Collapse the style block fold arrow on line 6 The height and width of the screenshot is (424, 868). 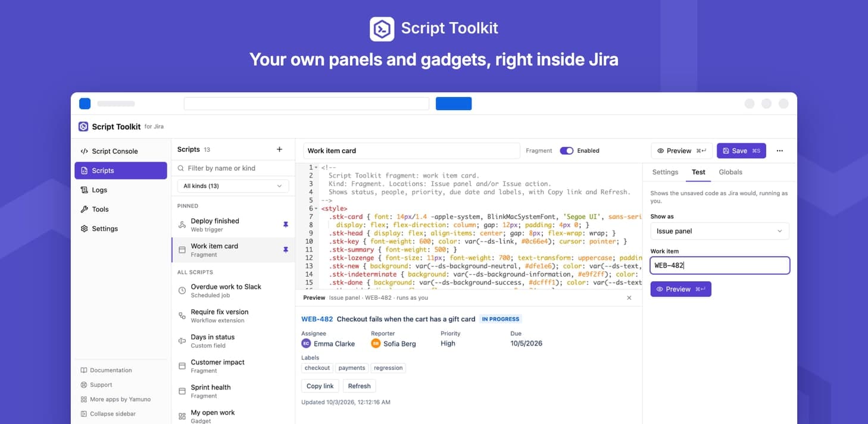[x=316, y=209]
